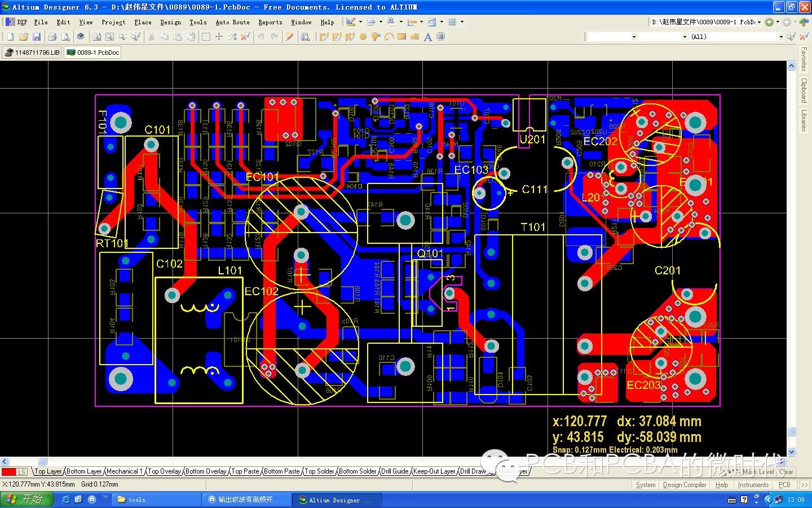Click the Windows Start button
Viewport: 812px width, 508px height.
click(x=27, y=500)
